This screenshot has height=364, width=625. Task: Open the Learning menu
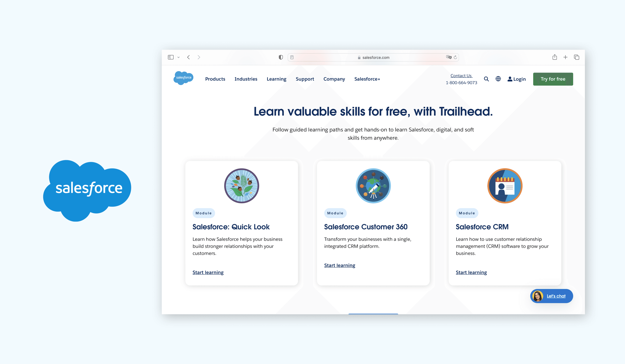coord(277,79)
